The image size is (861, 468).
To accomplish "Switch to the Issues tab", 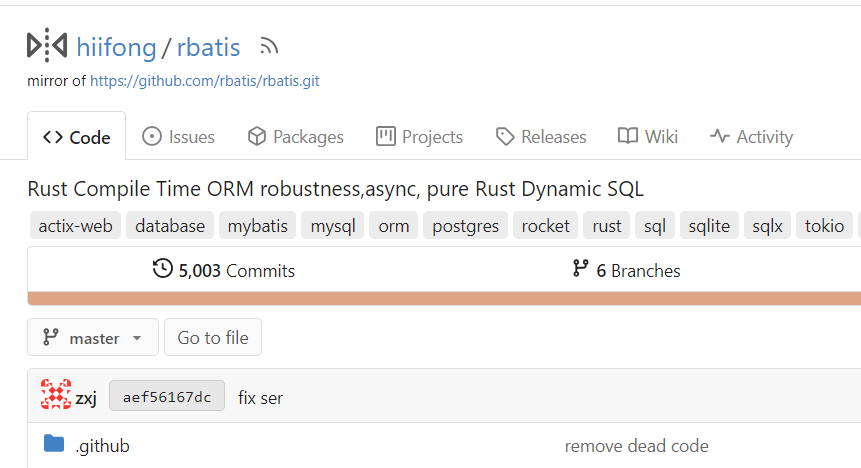I will [x=178, y=137].
